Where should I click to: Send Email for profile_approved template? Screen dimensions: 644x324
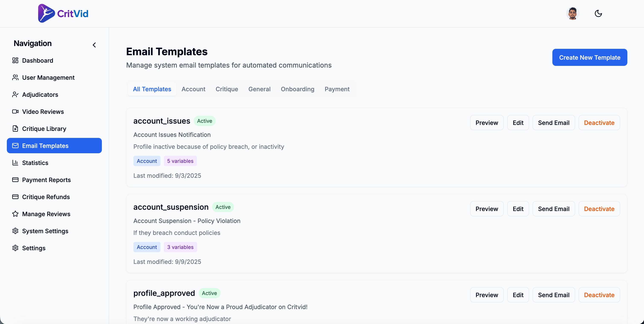click(x=554, y=295)
